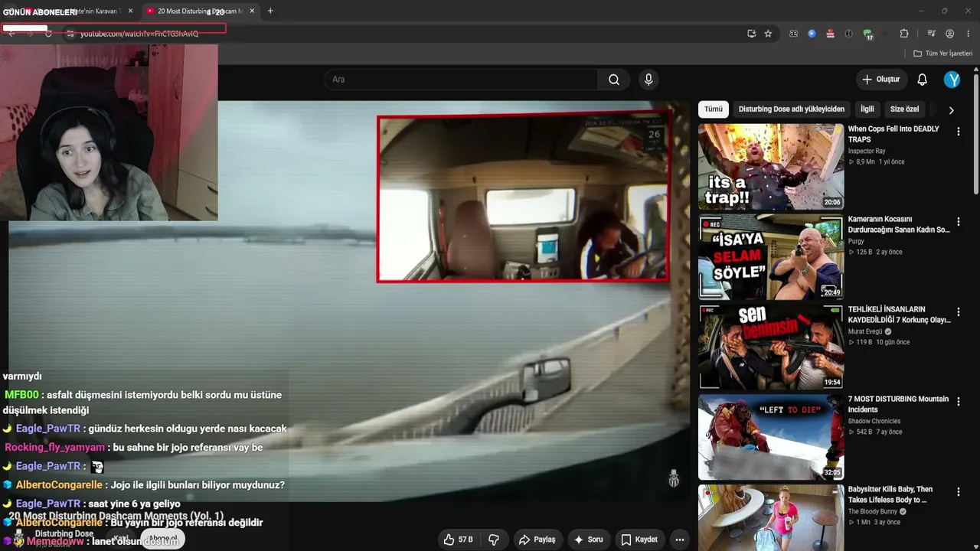Image resolution: width=980 pixels, height=551 pixels.
Task: Start voice search with the microphone icon
Action: click(x=648, y=80)
